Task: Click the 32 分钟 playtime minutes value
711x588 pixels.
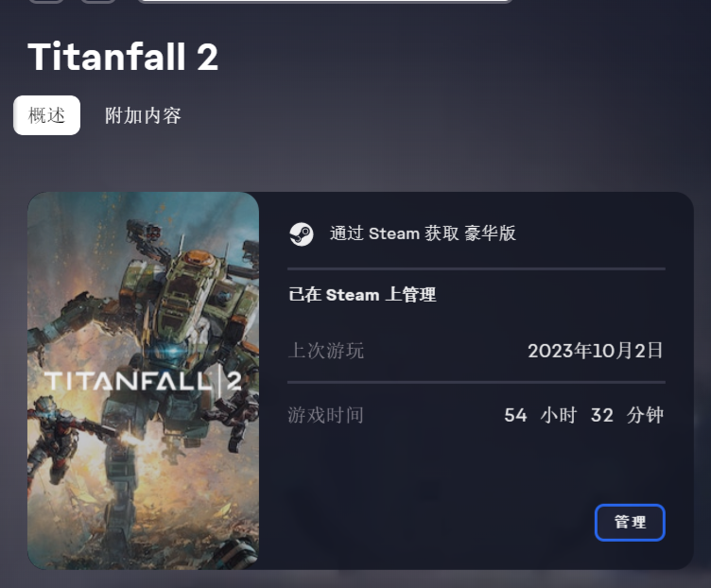Action: point(627,415)
